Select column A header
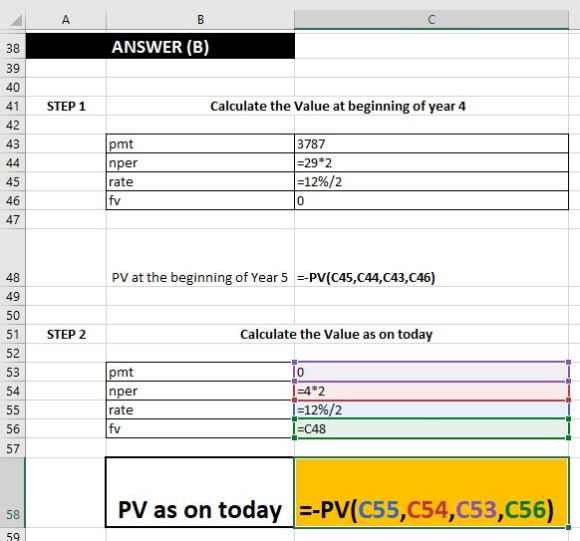580x541 pixels. (66, 20)
